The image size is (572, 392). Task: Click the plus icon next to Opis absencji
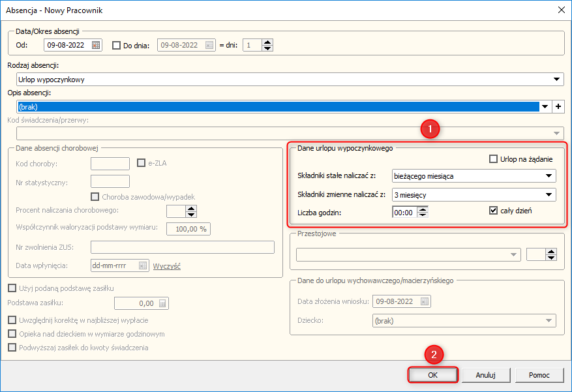point(558,106)
